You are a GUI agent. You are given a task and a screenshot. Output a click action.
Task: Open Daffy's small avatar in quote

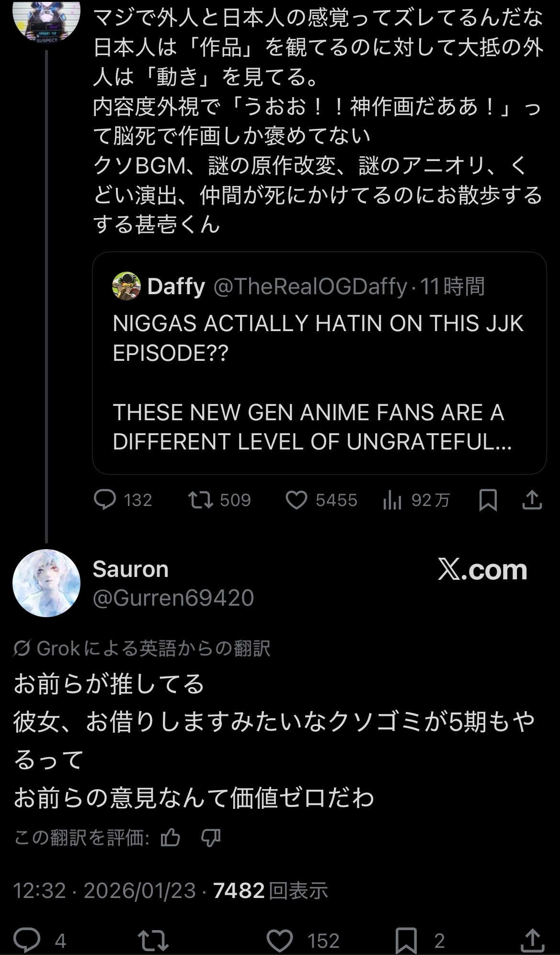[x=126, y=286]
